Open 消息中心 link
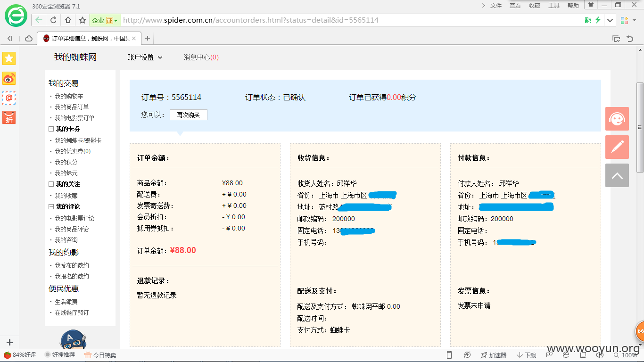 [x=201, y=57]
